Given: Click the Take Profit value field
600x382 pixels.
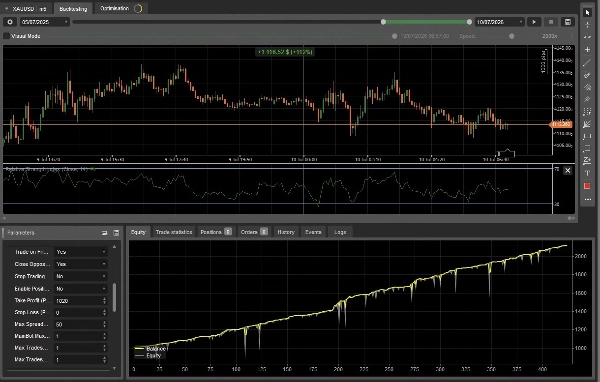Looking at the screenshot, I should click(78, 301).
